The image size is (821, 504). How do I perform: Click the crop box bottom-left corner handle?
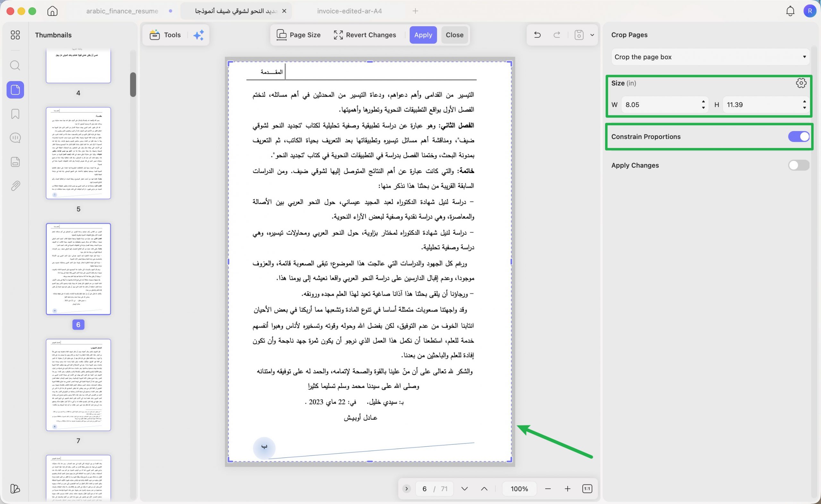[x=230, y=460]
